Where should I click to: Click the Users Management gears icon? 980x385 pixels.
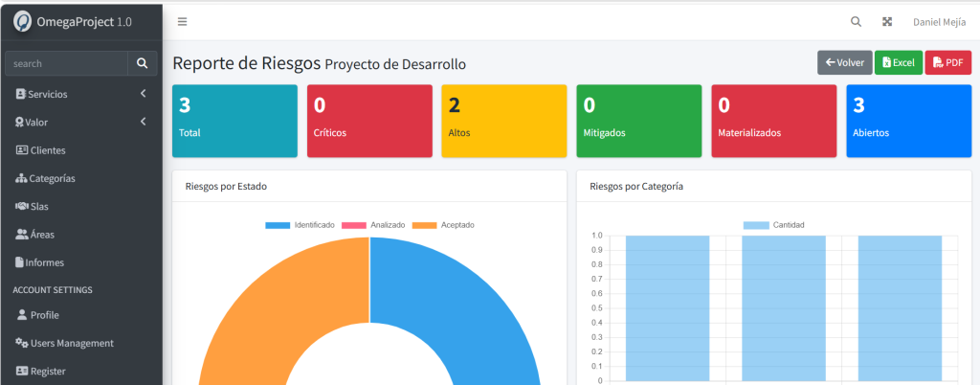point(22,343)
